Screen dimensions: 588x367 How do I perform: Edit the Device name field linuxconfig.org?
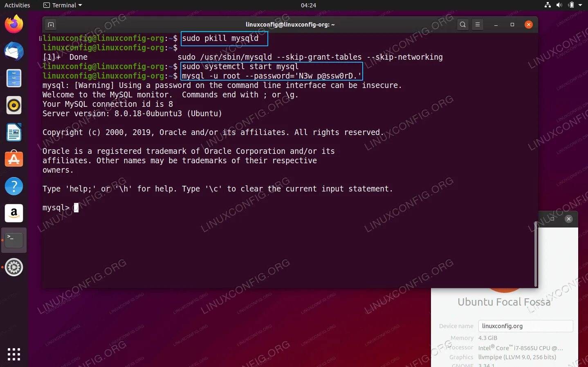coord(525,326)
